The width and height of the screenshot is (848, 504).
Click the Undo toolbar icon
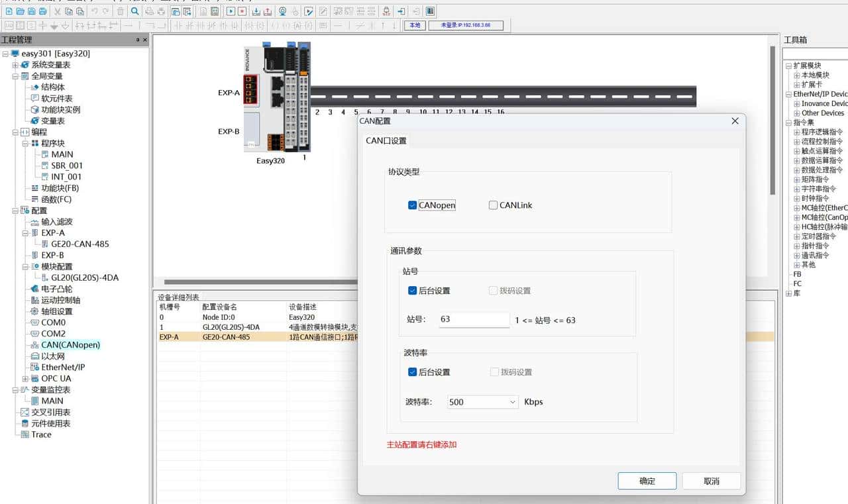point(95,11)
